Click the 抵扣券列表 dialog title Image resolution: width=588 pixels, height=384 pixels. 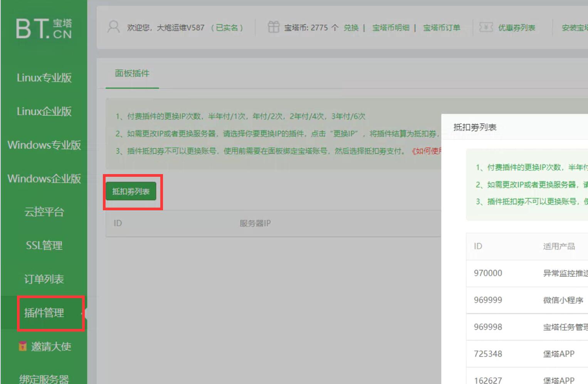[475, 127]
